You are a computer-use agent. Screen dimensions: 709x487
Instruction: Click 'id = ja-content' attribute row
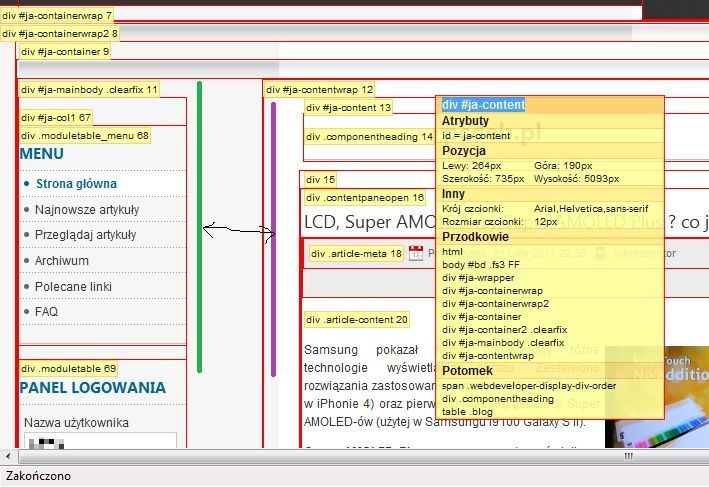[476, 136]
